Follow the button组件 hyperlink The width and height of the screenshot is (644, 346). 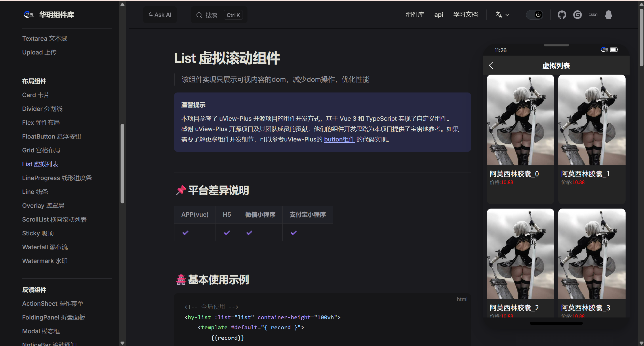click(339, 139)
